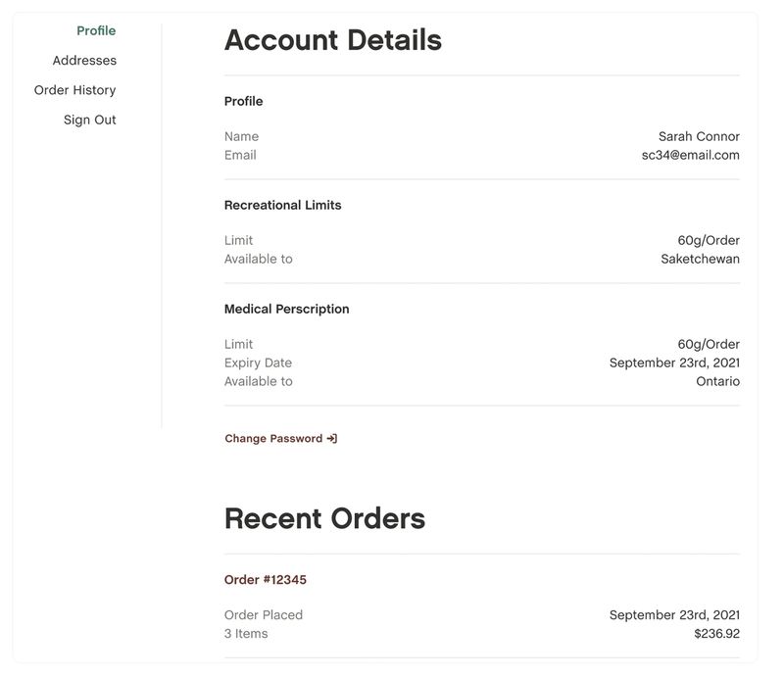This screenshot has width=784, height=677.
Task: Click the Medical Perscription section title
Action: pos(286,310)
